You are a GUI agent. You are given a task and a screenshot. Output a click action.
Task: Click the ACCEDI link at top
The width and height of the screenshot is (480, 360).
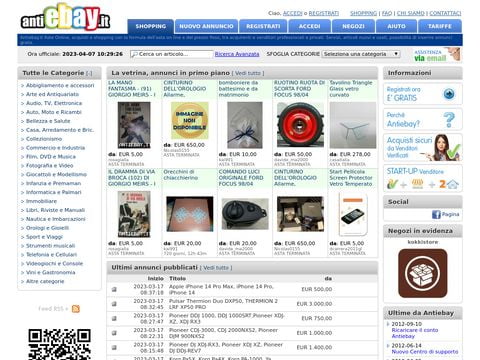pos(292,13)
